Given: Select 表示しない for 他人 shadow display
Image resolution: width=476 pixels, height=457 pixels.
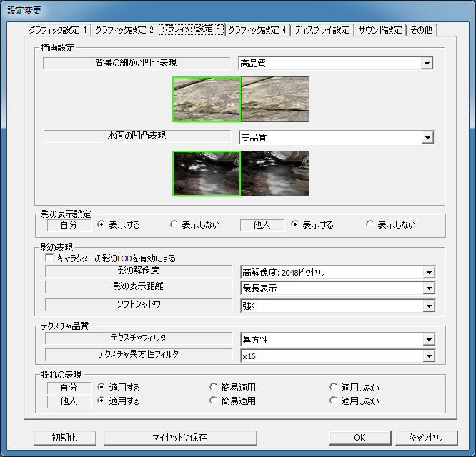Looking at the screenshot, I should (370, 225).
